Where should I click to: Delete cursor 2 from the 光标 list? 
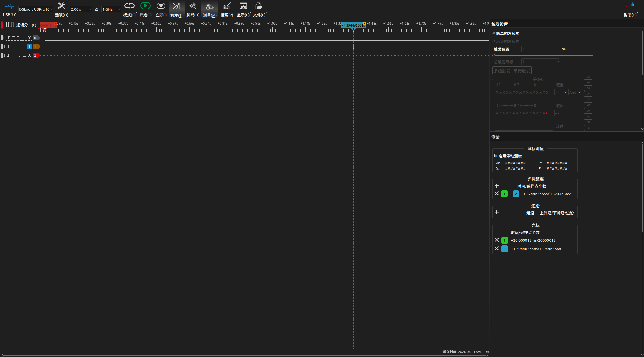coord(496,248)
